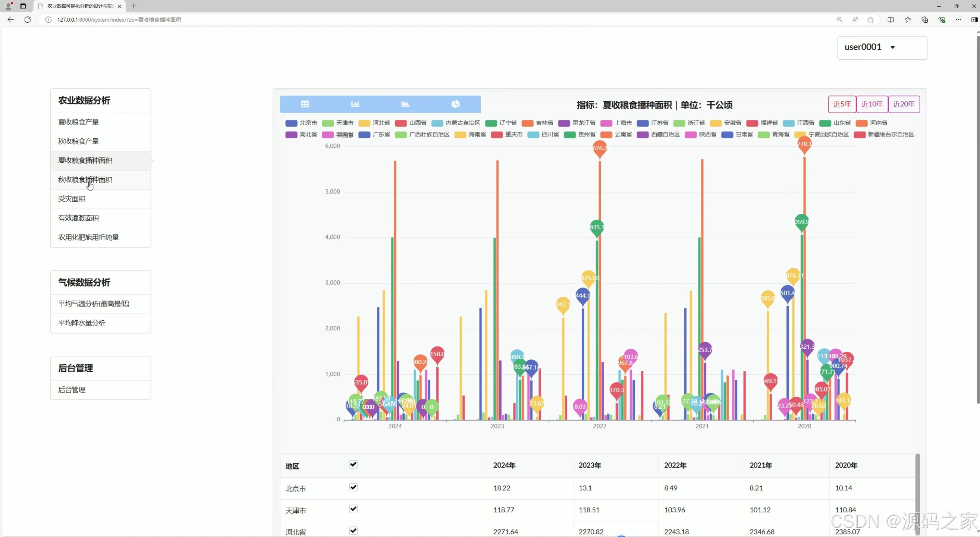Toggle the select-all 地区 header checkbox
The image size is (980, 537).
point(353,464)
